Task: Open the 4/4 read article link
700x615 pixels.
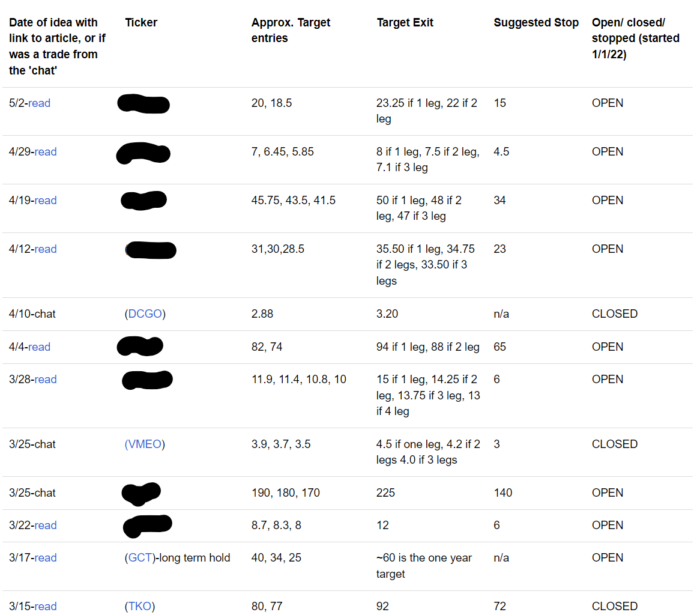Action: click(40, 347)
